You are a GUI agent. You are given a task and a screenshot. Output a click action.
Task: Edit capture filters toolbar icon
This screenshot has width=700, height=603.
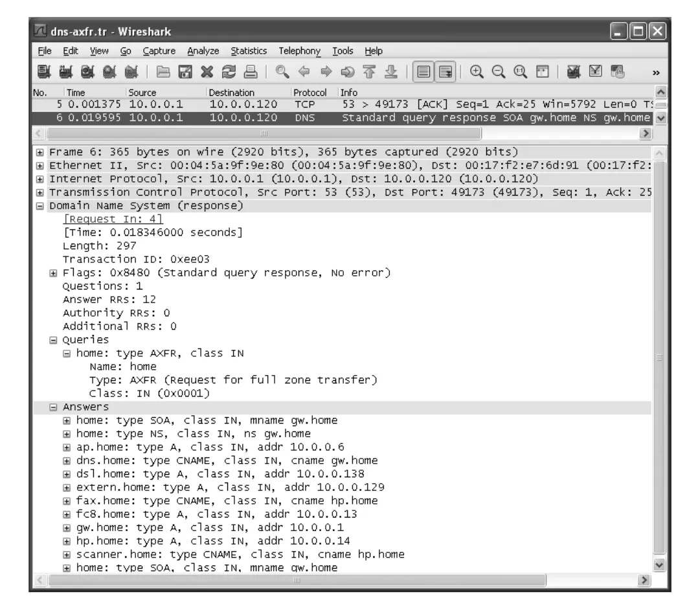pos(574,71)
